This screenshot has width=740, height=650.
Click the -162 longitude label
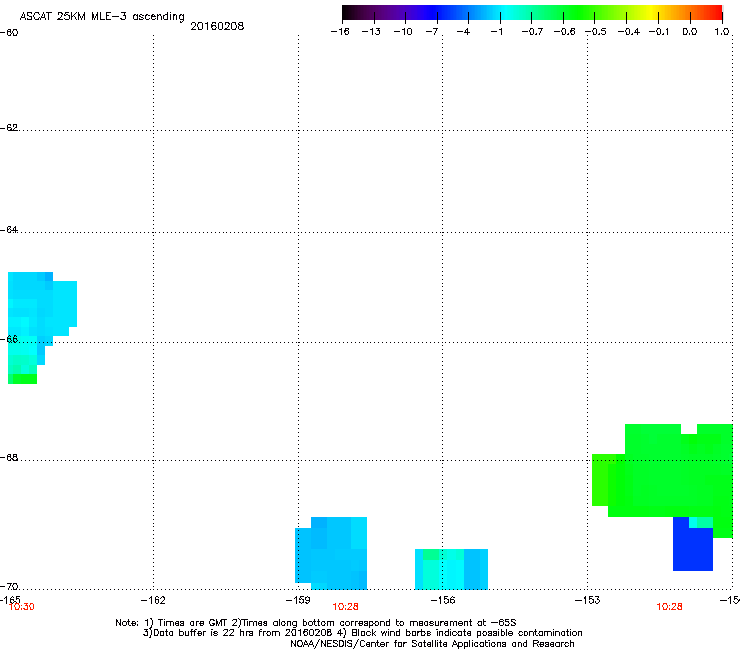tap(153, 600)
